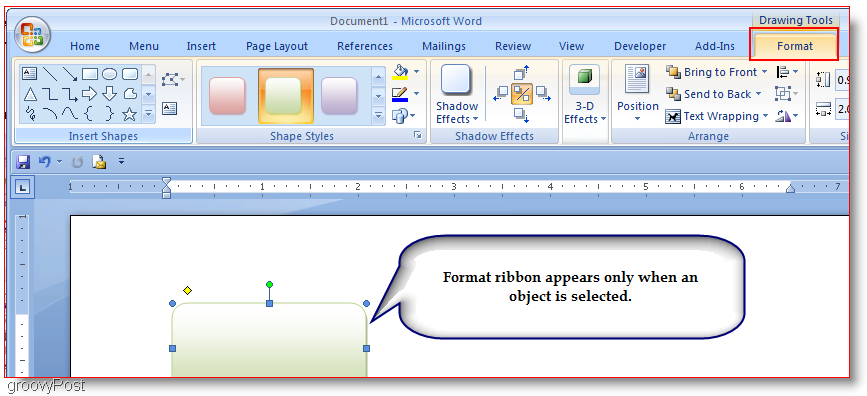Image resolution: width=867 pixels, height=396 pixels.
Task: Open the References tab
Action: pos(365,46)
